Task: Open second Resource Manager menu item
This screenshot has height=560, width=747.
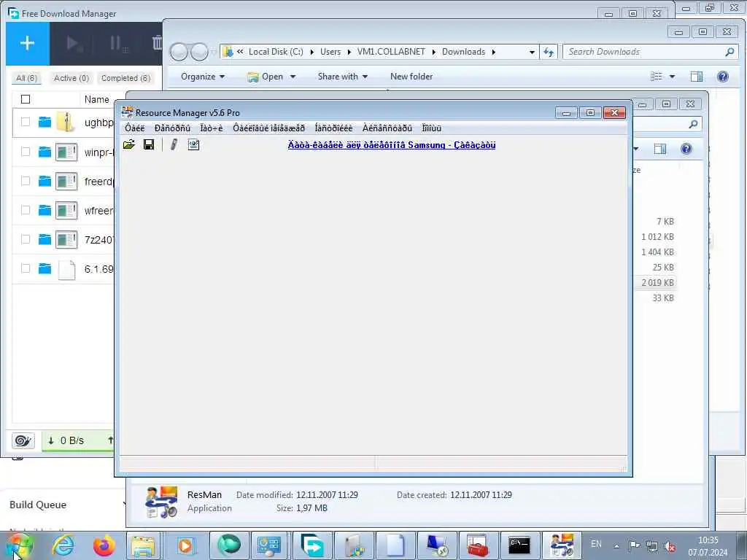Action: coord(172,128)
